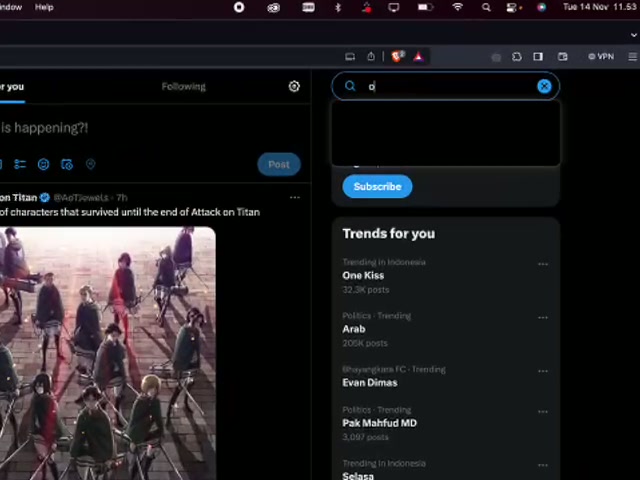Image resolution: width=640 pixels, height=480 pixels.
Task: Expand more menu on Attack on Titan post
Action: [x=294, y=198]
